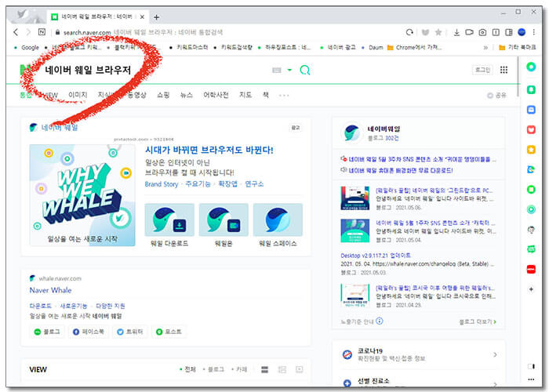
Task: Go back with the browser back arrow
Action: (16, 32)
